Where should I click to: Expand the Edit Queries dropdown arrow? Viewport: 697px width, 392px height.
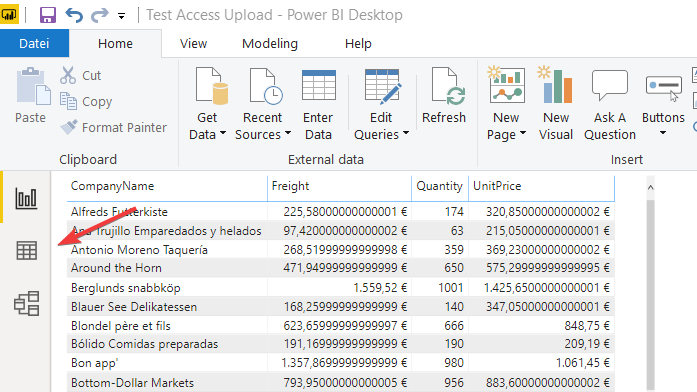405,133
